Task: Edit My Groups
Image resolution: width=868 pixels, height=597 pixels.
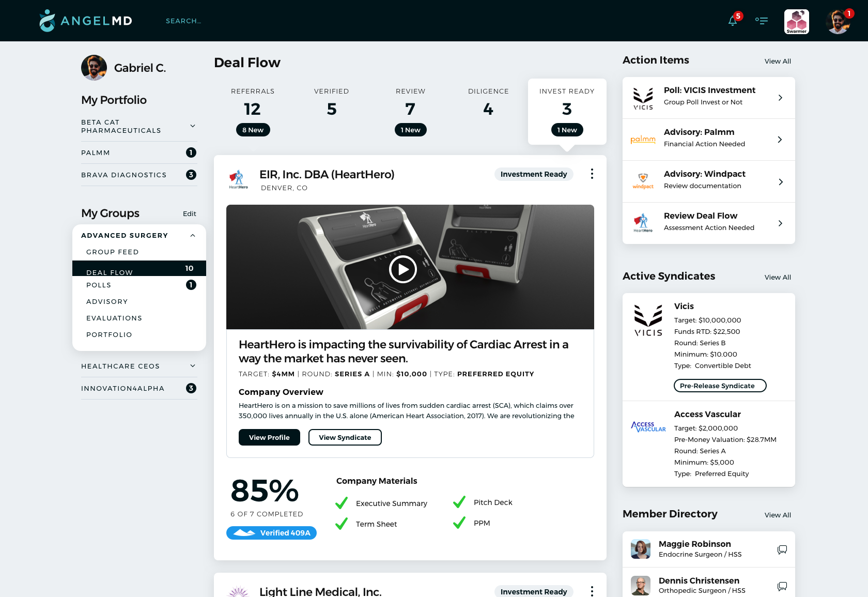Action: [x=190, y=213]
